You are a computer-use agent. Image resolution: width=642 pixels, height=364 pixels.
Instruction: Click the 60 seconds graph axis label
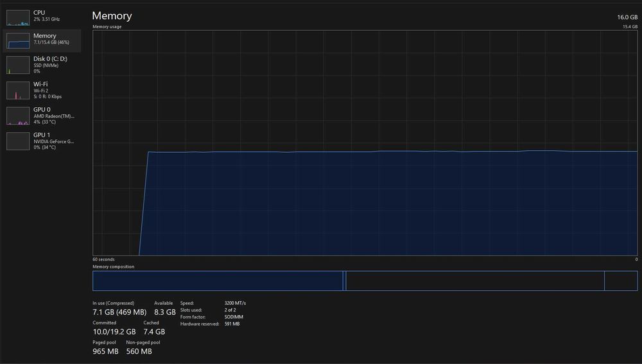(103, 259)
